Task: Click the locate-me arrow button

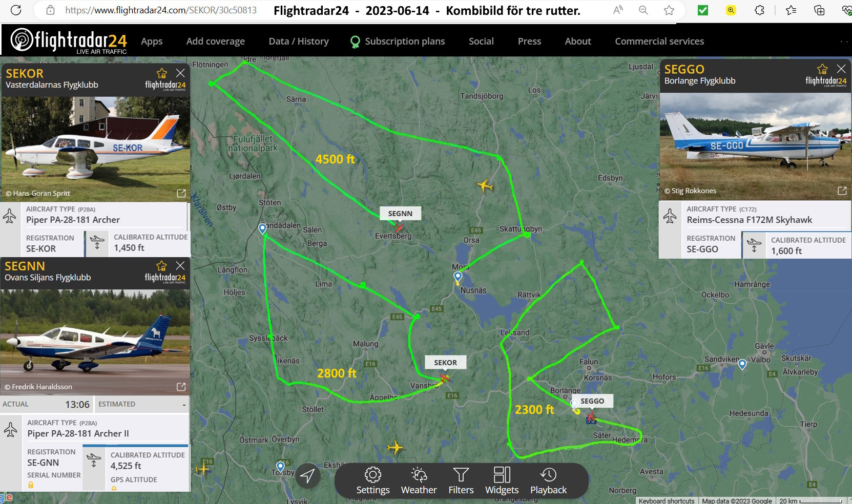Action: pyautogui.click(x=307, y=476)
